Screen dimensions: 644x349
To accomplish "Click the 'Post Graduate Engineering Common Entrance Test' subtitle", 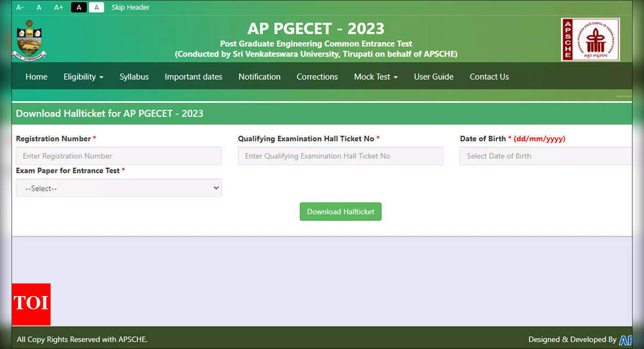I will 316,43.
